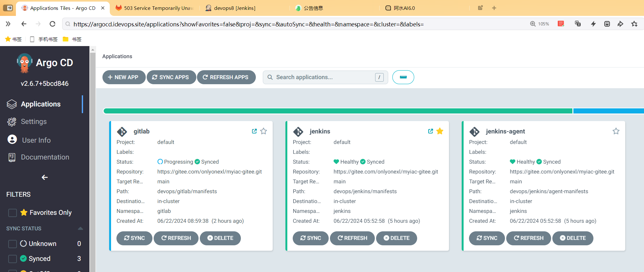Click the green healthy status bar segment

pyautogui.click(x=338, y=111)
